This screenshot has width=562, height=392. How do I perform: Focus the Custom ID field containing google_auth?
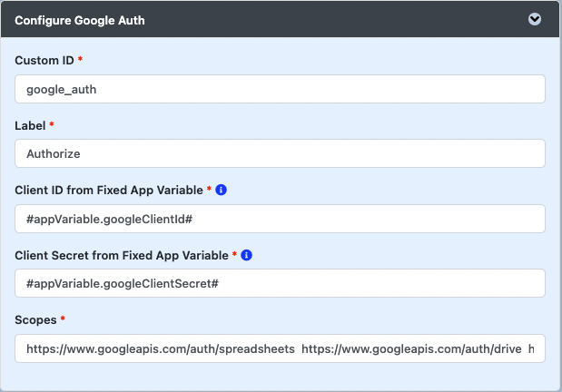click(280, 89)
